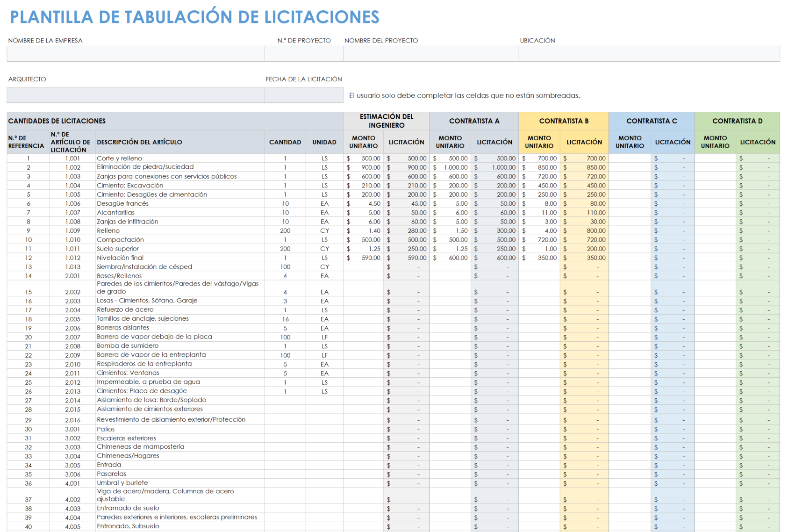Screen dimensions: 788x532
Task: Select article number cell '1.009'
Action: pos(72,231)
